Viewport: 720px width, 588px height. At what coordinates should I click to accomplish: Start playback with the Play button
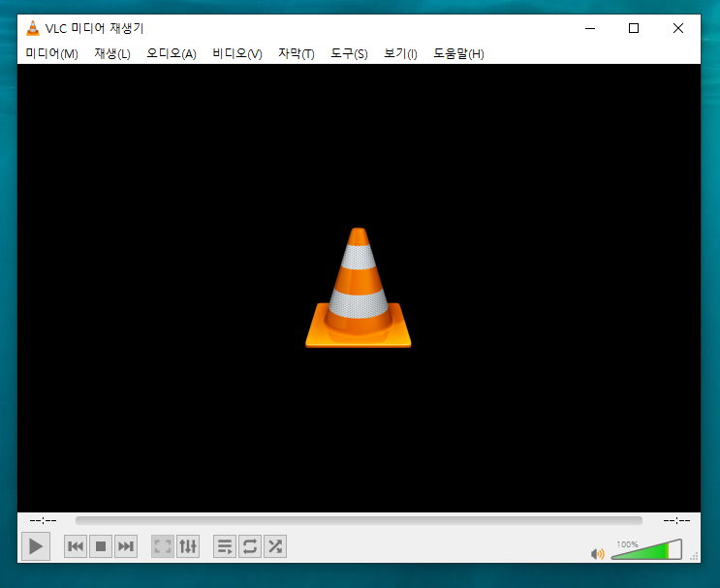coord(36,546)
